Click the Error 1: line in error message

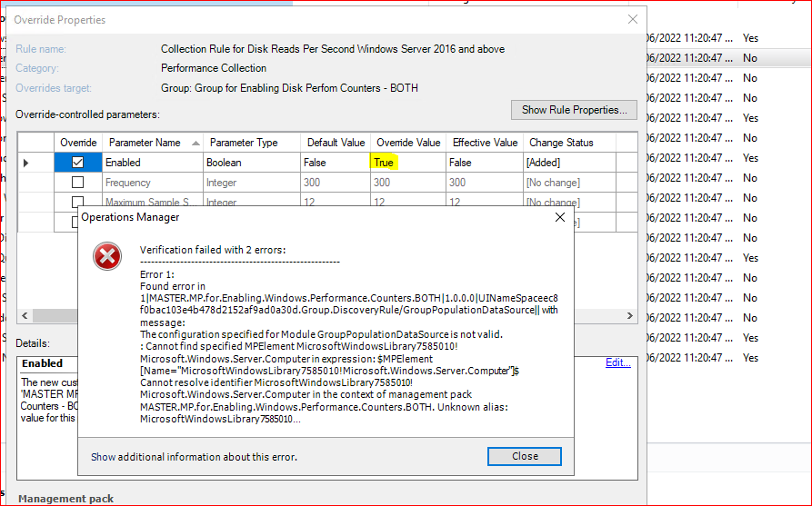[x=157, y=274]
